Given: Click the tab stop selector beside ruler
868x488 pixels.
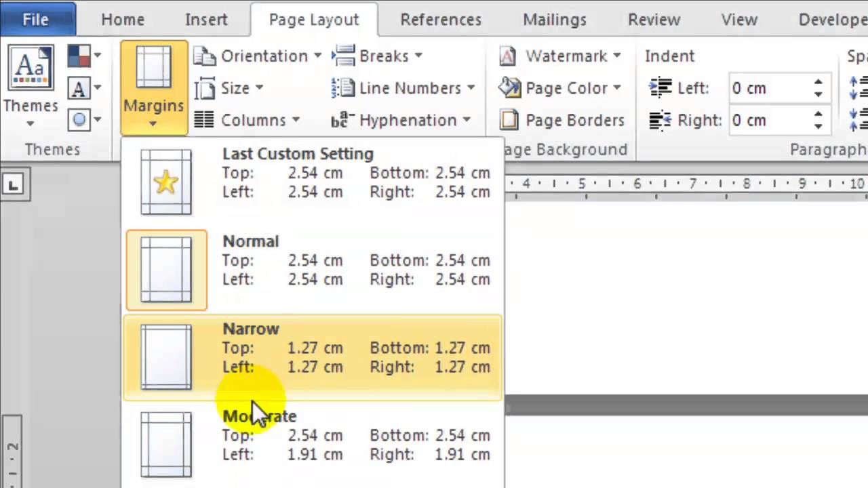Looking at the screenshot, I should tap(14, 184).
